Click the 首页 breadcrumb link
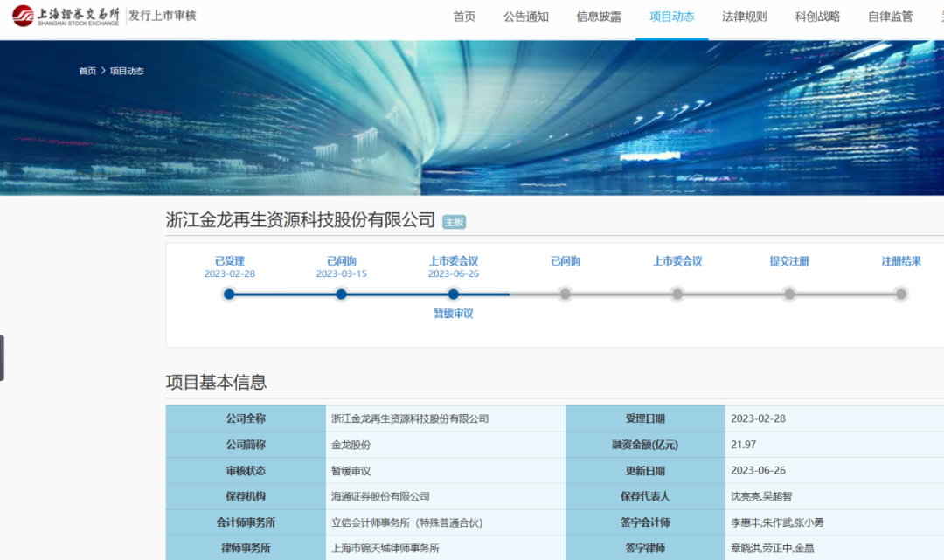The height and width of the screenshot is (560, 944). [x=87, y=71]
